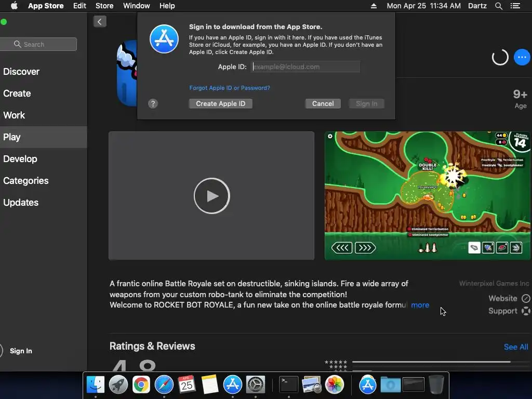Click the Winterpixel Games Inc developer name

tap(494, 284)
